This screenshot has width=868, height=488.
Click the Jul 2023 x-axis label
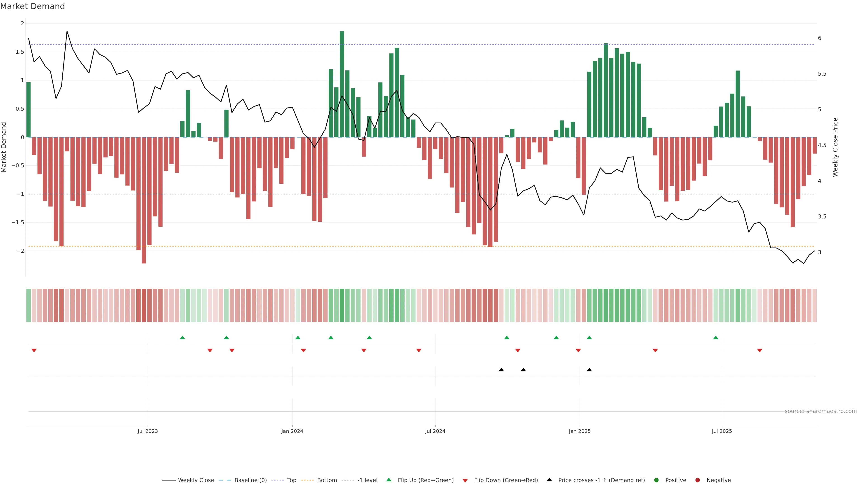148,431
